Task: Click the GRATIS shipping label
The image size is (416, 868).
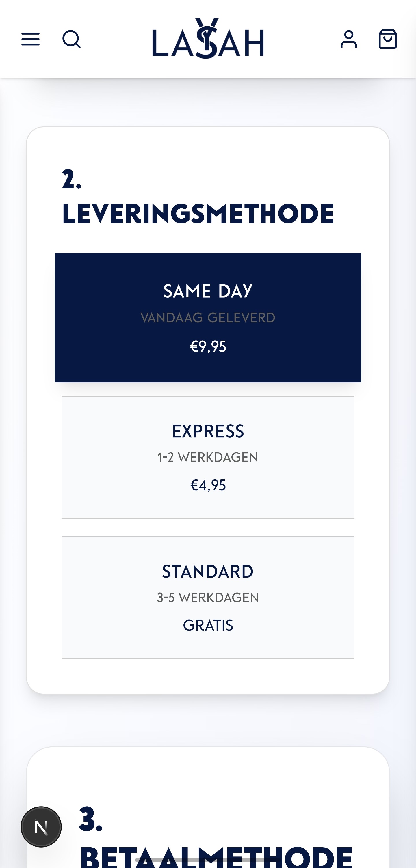Action: tap(208, 626)
